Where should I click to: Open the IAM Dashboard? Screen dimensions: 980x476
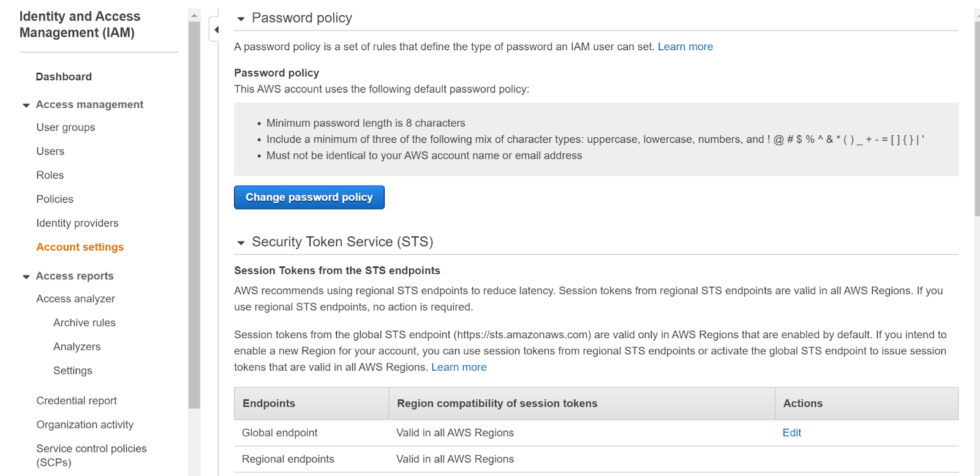64,77
